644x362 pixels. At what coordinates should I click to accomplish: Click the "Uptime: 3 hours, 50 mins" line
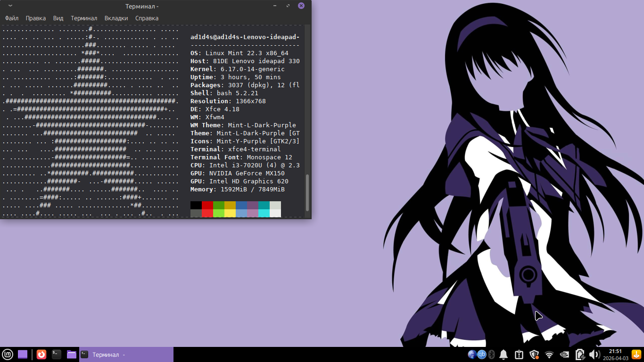pos(236,77)
